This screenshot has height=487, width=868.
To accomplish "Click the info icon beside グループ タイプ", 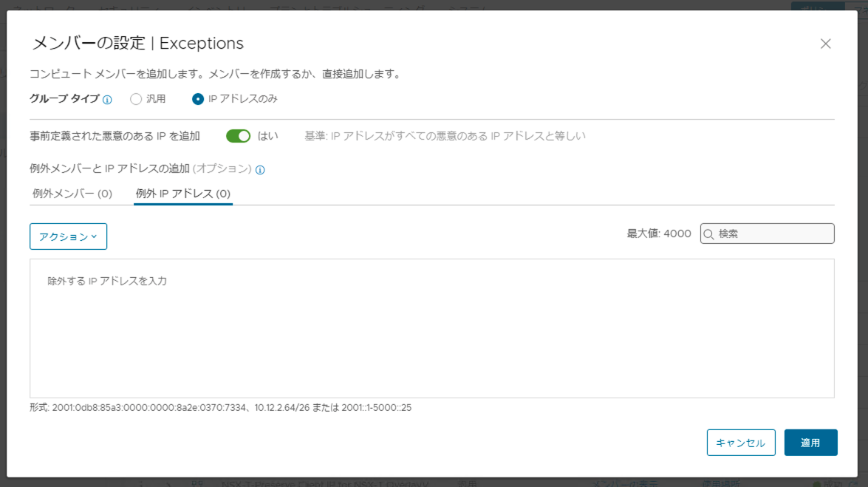I will (107, 99).
